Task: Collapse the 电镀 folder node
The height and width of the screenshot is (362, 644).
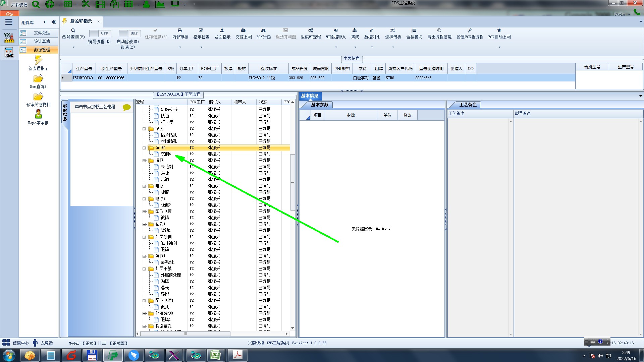Action: pos(144,186)
